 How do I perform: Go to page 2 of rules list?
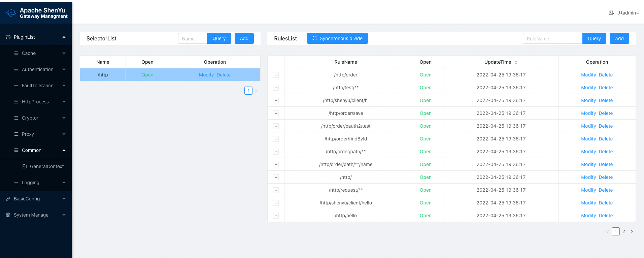(623, 231)
